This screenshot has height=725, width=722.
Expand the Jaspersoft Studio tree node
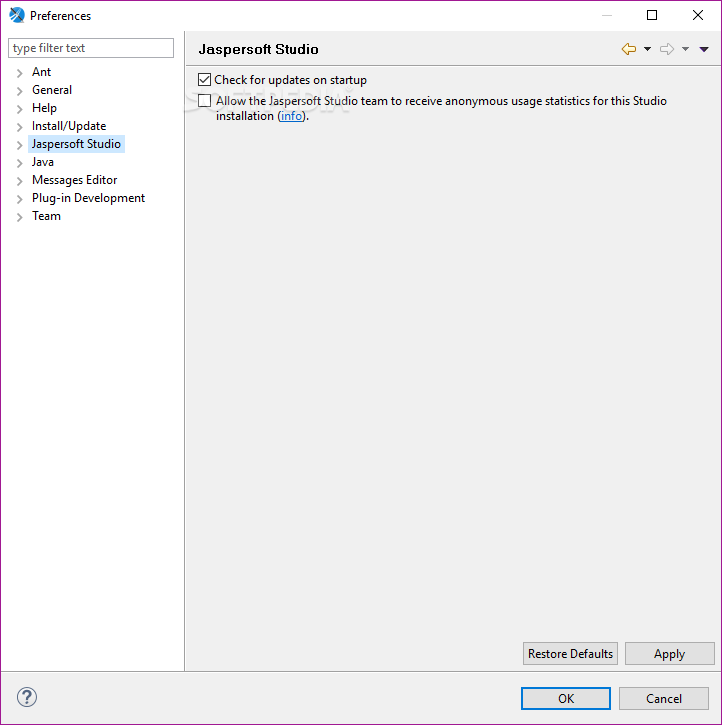(x=19, y=145)
